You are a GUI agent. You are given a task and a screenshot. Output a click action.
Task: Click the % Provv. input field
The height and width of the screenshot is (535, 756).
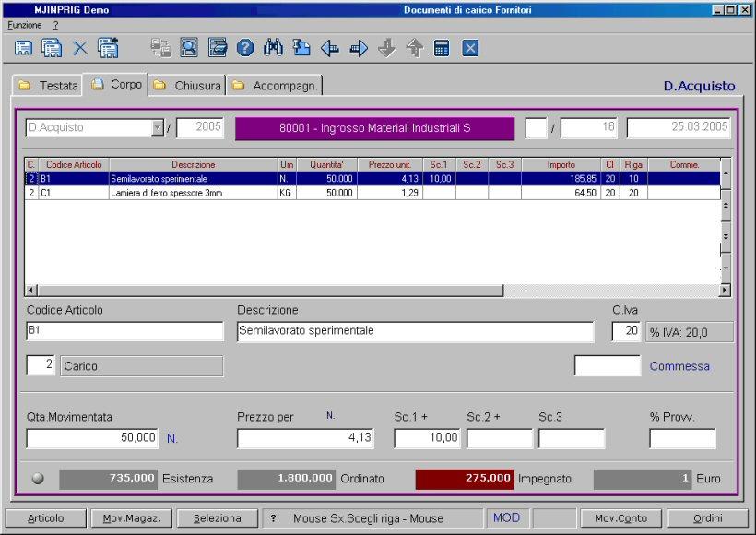(683, 438)
